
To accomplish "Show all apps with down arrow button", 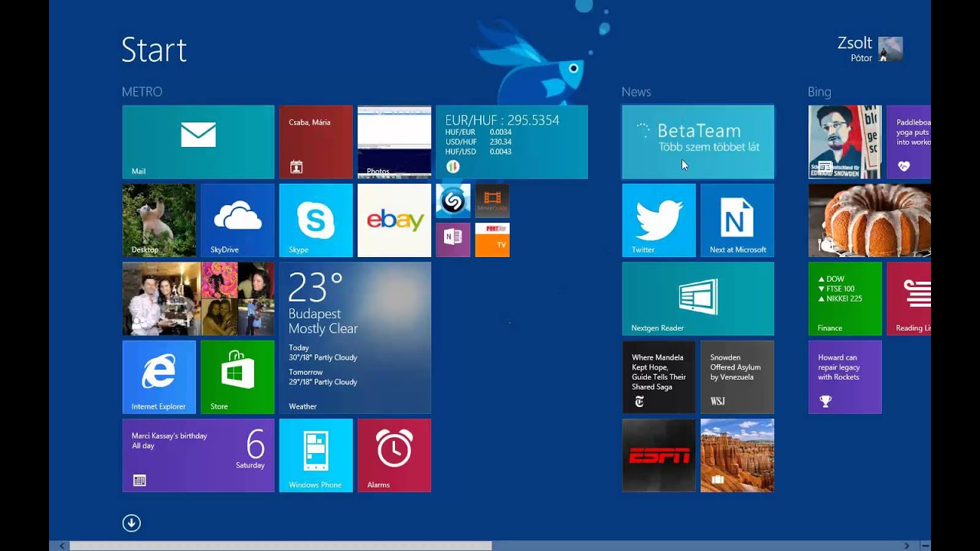I will point(131,523).
